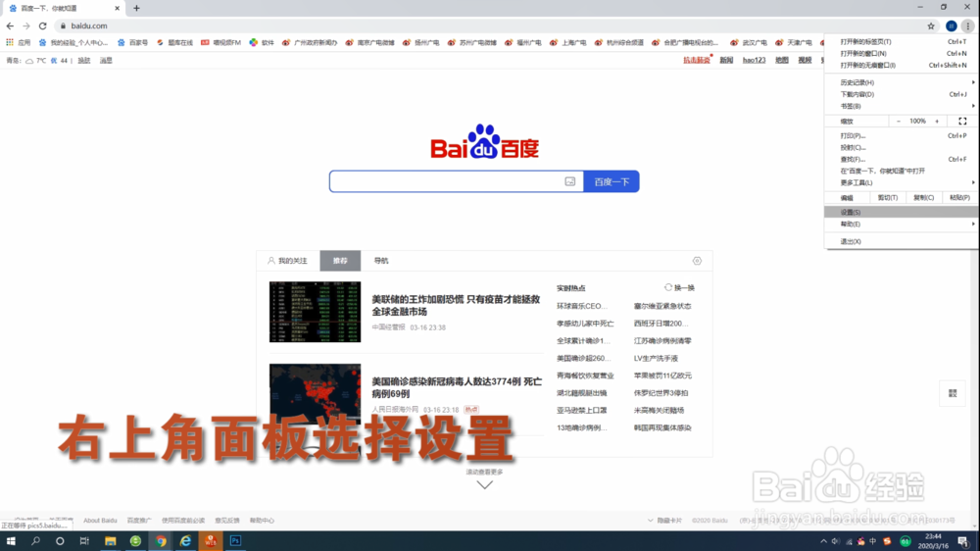Screen dimensions: 980x551
Task: Click the taskbar search magnifier icon
Action: pyautogui.click(x=35, y=541)
